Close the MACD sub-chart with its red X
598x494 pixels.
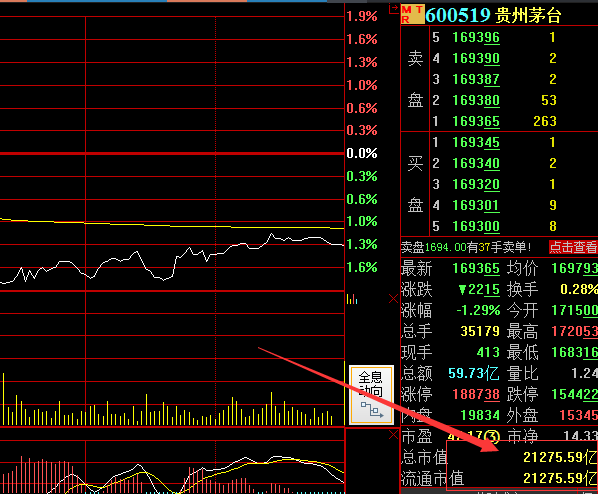point(393,434)
